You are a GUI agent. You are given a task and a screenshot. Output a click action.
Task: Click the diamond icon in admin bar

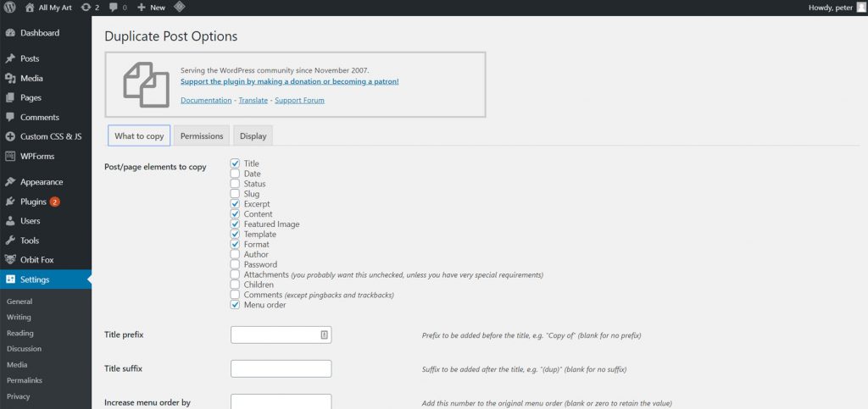click(180, 7)
